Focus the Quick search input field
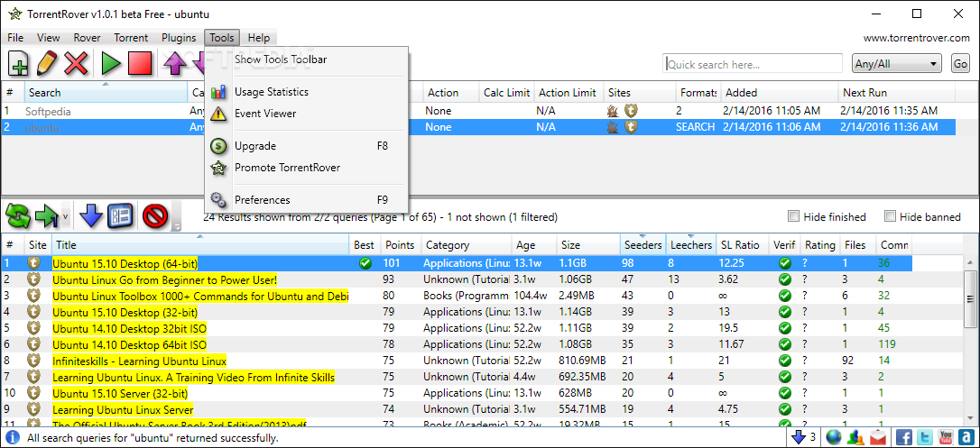 coord(753,64)
